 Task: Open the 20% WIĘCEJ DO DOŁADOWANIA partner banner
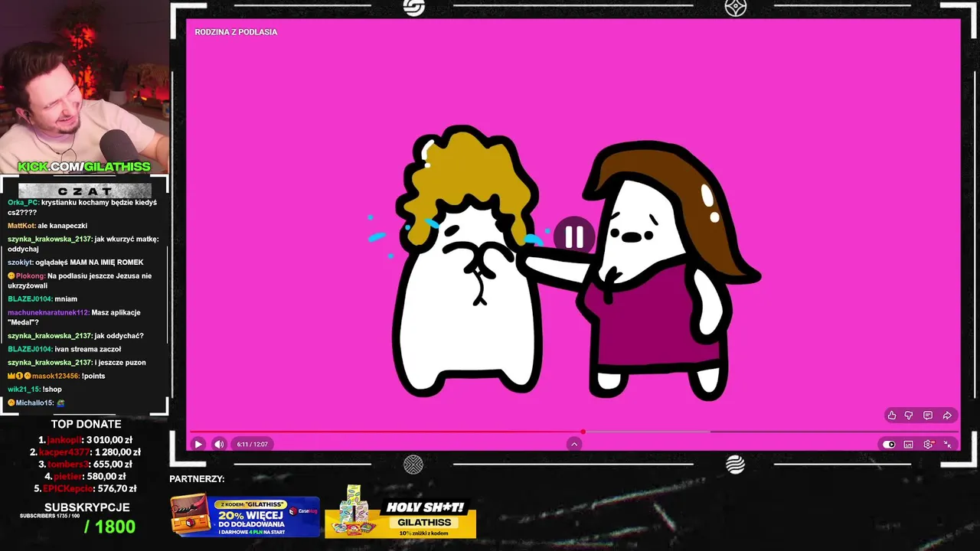point(244,517)
